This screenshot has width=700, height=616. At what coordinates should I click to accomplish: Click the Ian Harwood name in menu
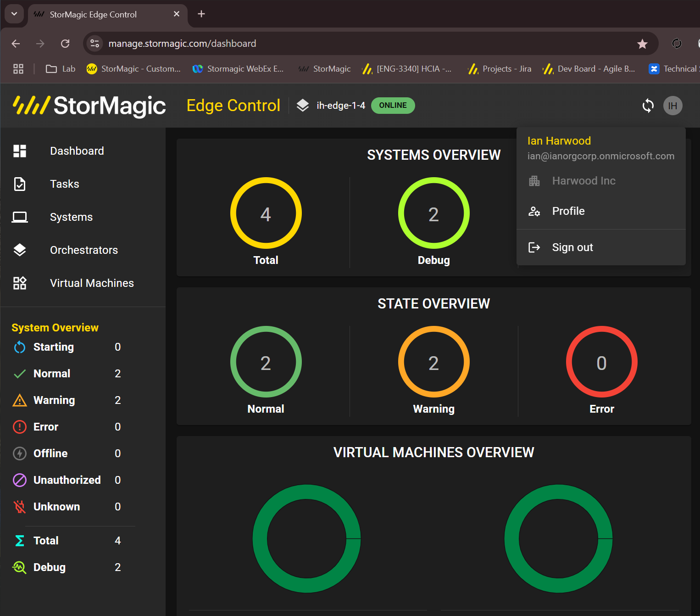click(559, 141)
